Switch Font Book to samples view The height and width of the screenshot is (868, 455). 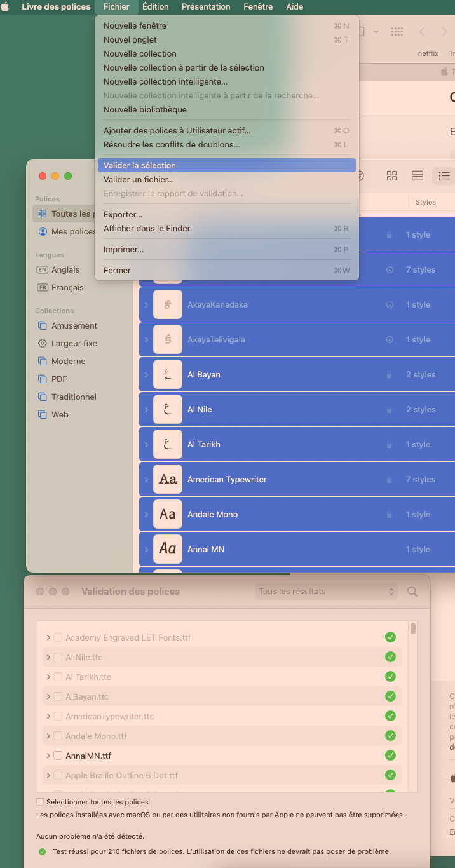(418, 176)
